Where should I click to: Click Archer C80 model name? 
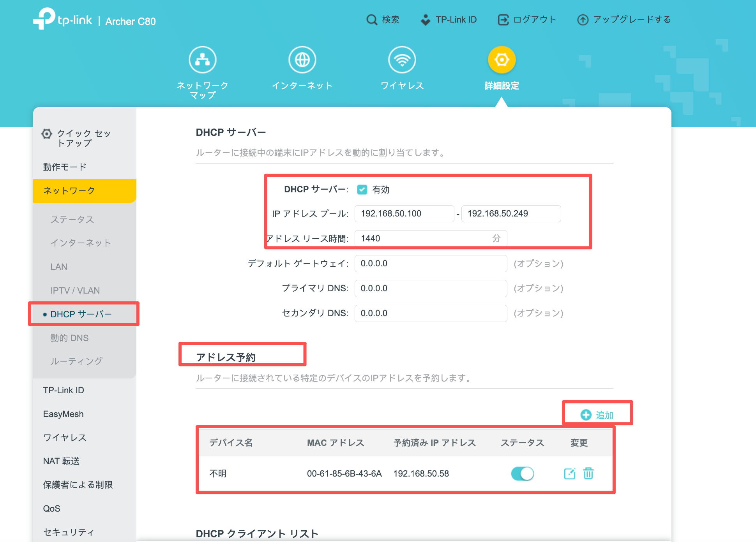131,21
